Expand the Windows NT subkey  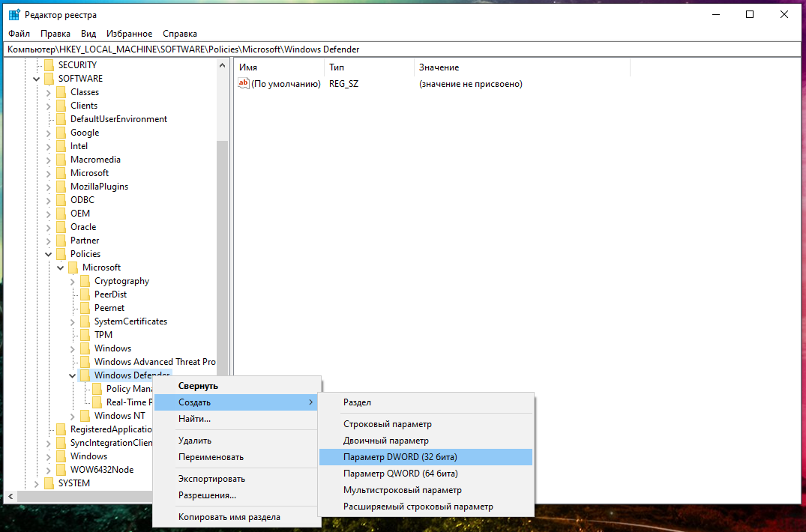point(73,416)
